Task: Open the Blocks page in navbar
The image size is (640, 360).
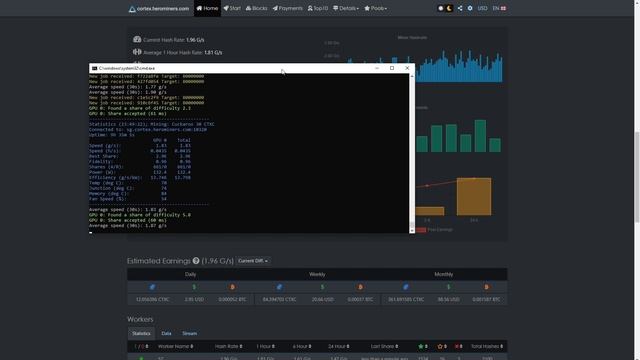Action: coord(256,8)
